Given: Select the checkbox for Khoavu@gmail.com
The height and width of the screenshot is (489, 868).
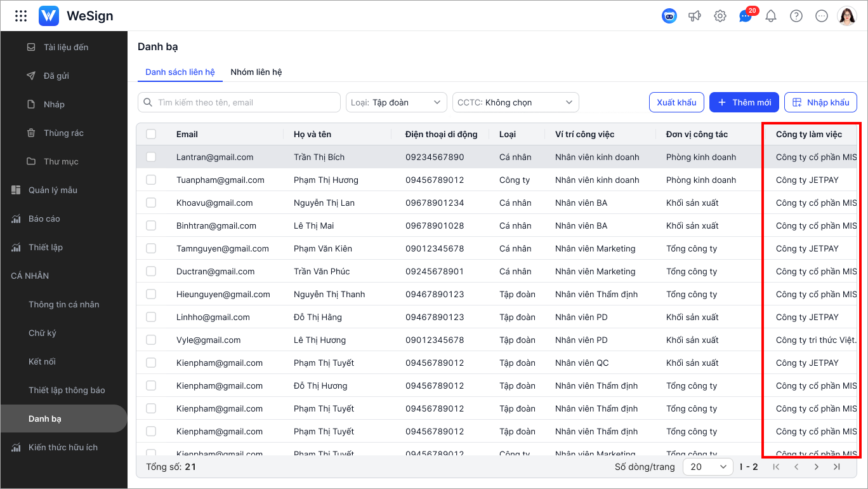Looking at the screenshot, I should pyautogui.click(x=151, y=203).
